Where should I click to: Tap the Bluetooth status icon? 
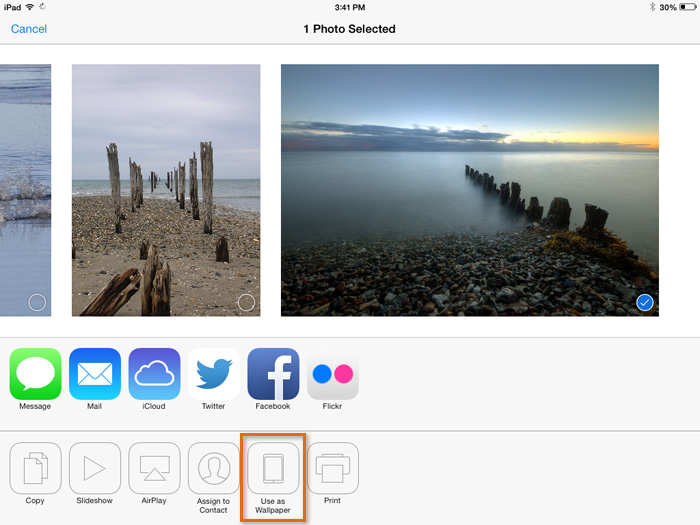[x=652, y=7]
